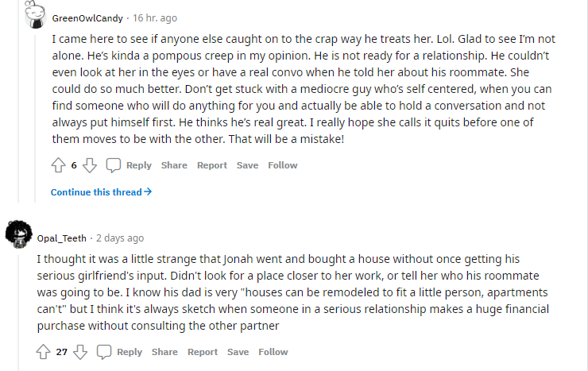Viewport: 588px width, 371px height.
Task: Reply to Opal_Teeth's comment
Action: click(x=130, y=352)
